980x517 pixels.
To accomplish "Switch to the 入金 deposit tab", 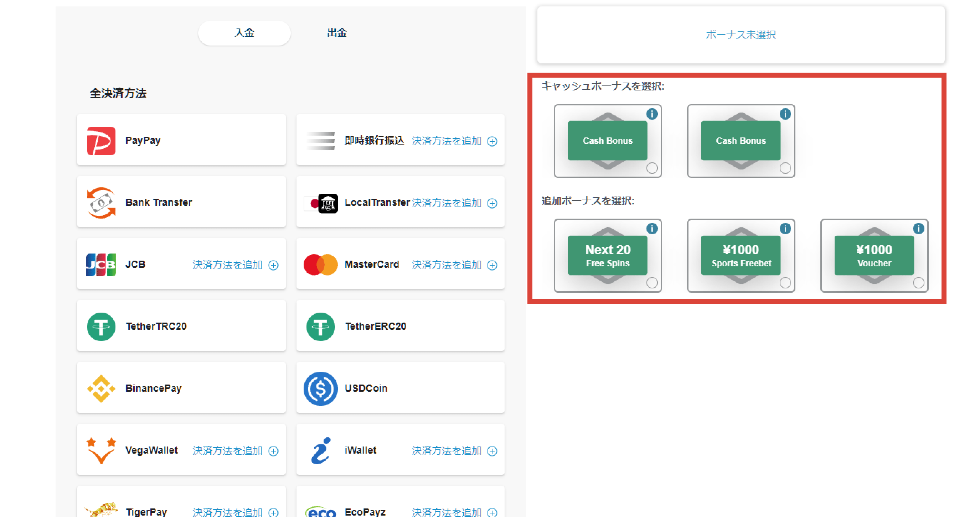I will click(244, 33).
